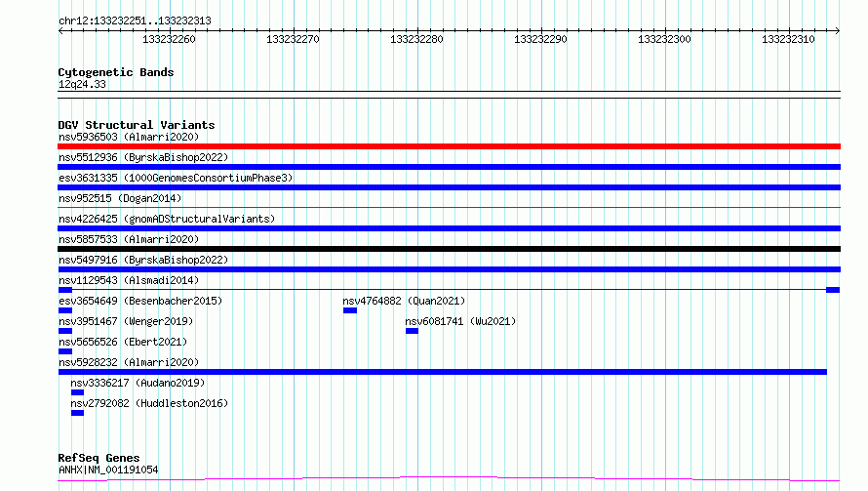Open variant nsv2792082 (Huddleston2016) label

(149, 403)
